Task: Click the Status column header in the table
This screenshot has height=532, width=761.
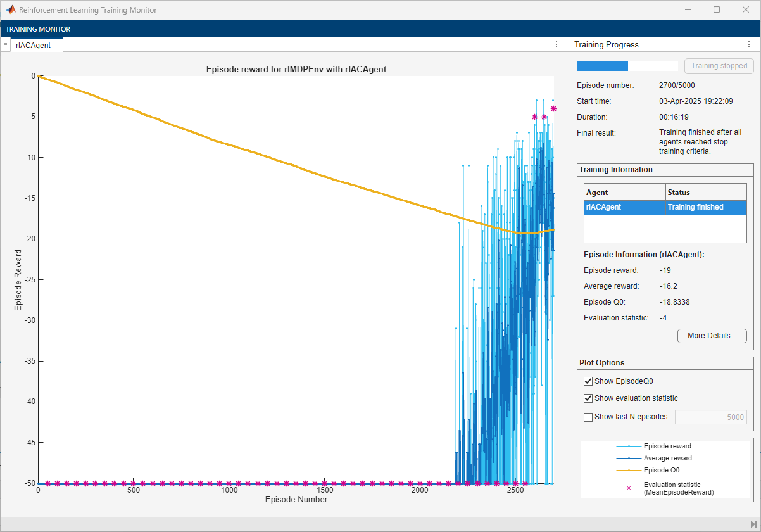Action: (706, 192)
